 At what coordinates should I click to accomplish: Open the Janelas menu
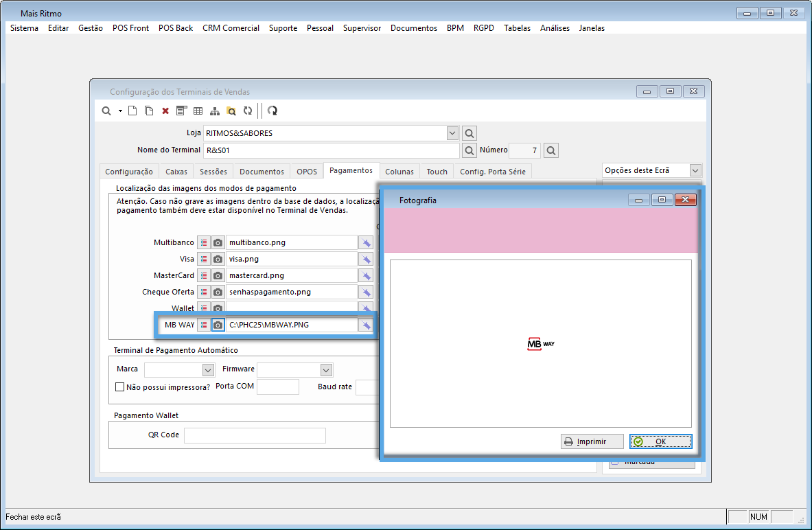tap(592, 28)
